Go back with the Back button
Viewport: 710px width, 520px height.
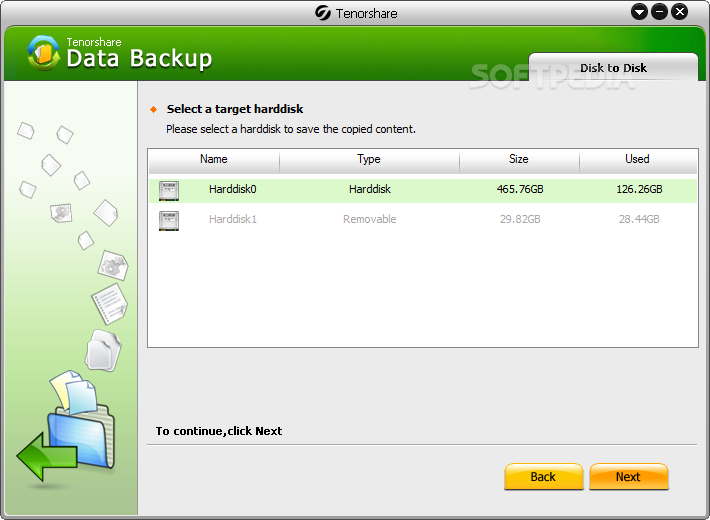(x=543, y=477)
